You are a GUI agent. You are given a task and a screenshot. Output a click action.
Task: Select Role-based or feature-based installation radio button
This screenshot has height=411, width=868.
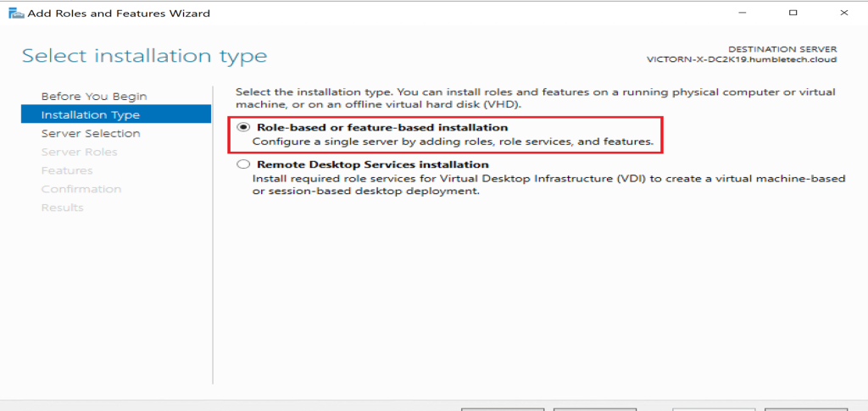point(244,127)
